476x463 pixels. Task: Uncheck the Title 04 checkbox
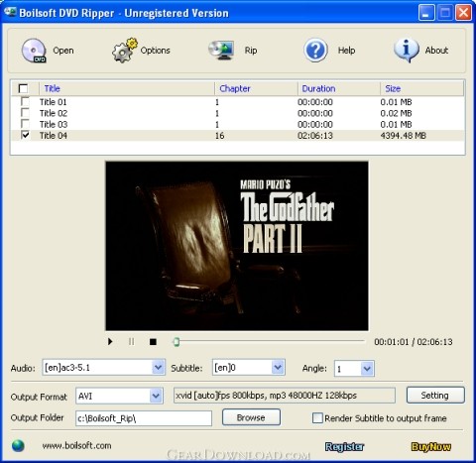[25, 135]
